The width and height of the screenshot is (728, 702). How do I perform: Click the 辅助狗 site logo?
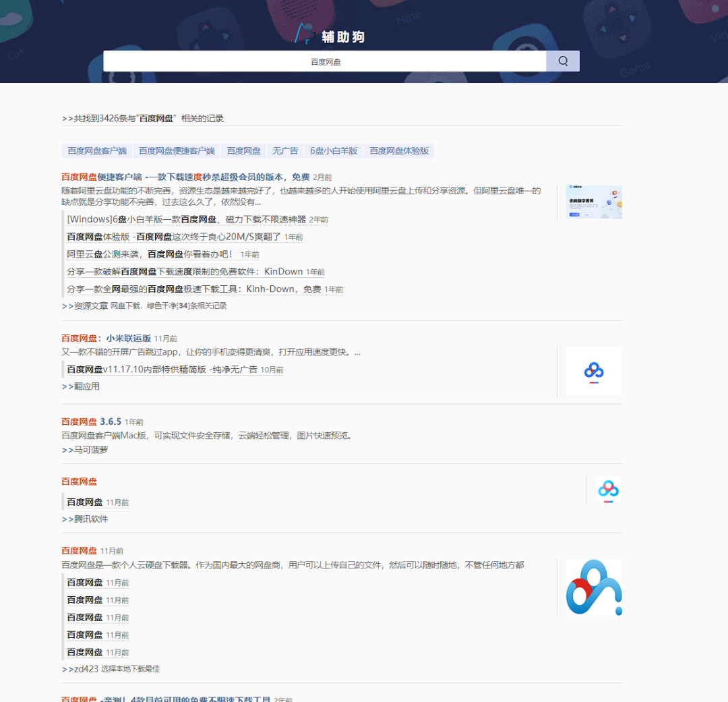pyautogui.click(x=330, y=35)
